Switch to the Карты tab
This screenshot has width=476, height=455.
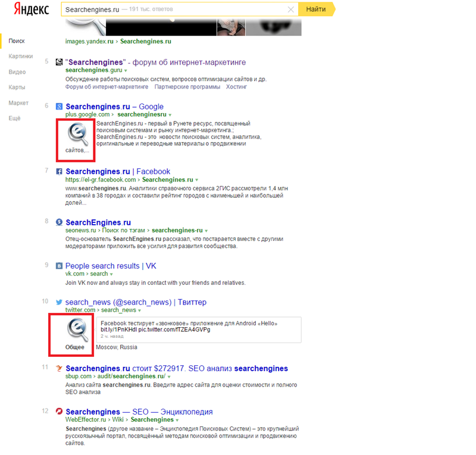tap(17, 87)
